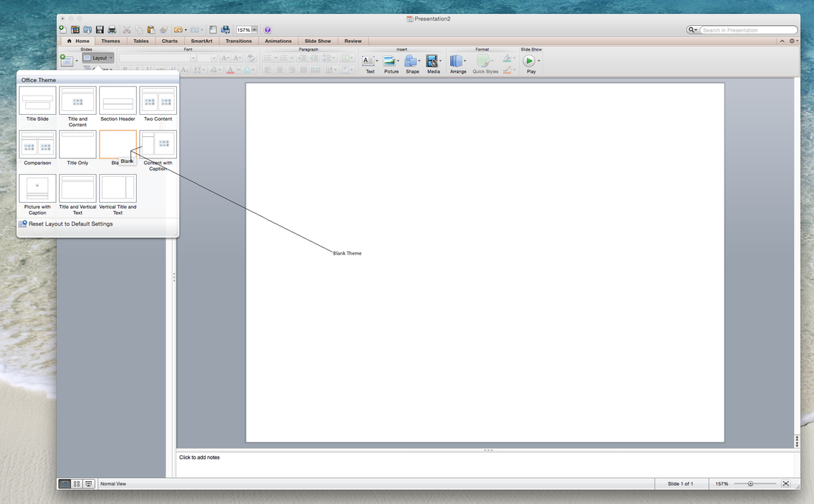This screenshot has width=814, height=504.
Task: Toggle Normal view button in status bar
Action: click(x=64, y=483)
